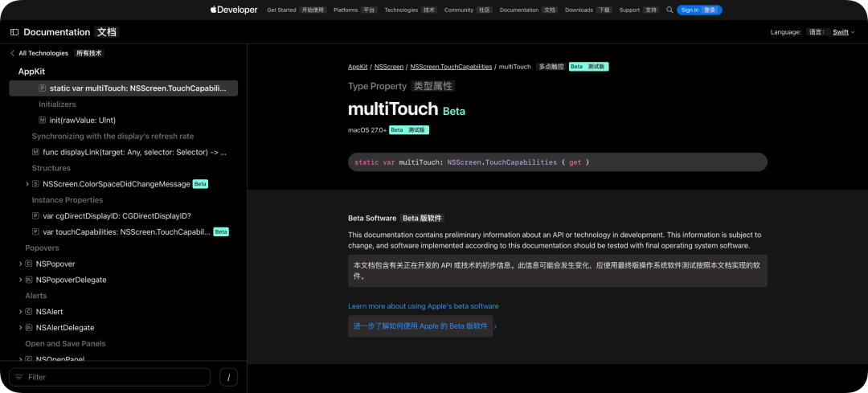868x393 pixels.
Task: Click the Open and Save Panels label
Action: click(x=65, y=344)
